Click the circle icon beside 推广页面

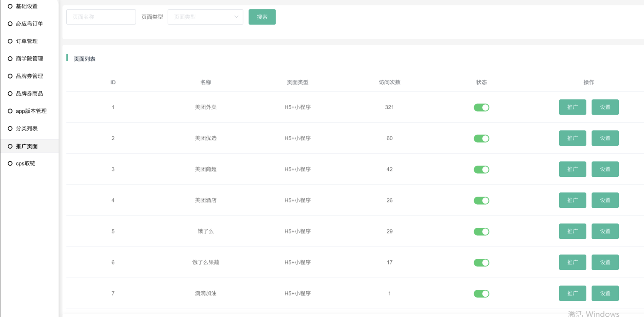click(10, 146)
